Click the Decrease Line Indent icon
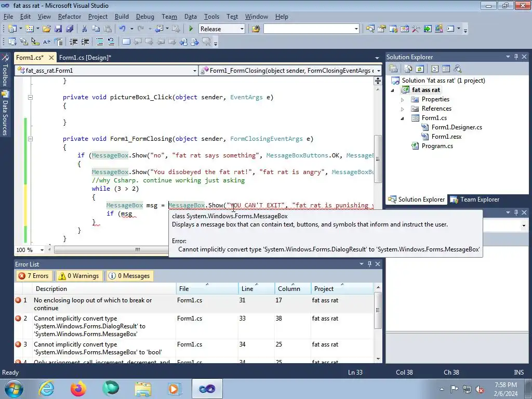This screenshot has width=532, height=399. point(73,42)
